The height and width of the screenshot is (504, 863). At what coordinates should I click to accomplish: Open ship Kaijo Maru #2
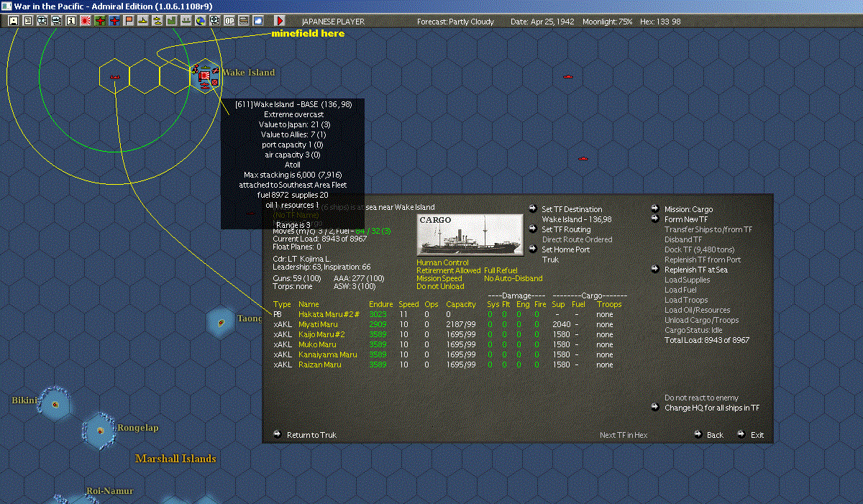[x=321, y=334]
